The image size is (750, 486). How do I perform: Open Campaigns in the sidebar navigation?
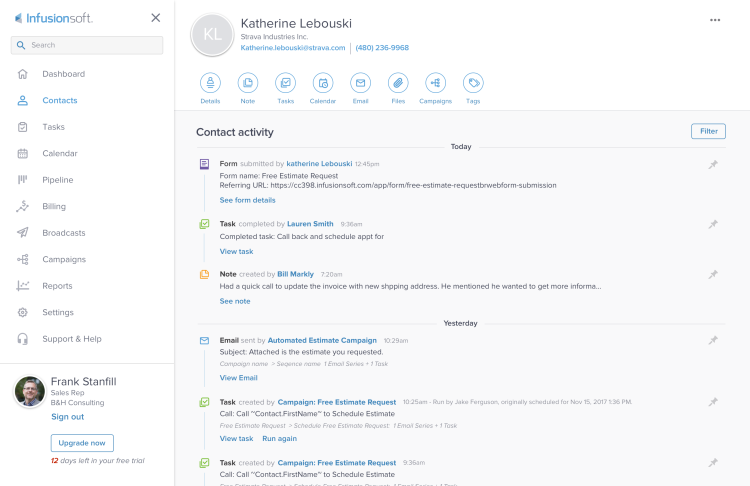(64, 259)
